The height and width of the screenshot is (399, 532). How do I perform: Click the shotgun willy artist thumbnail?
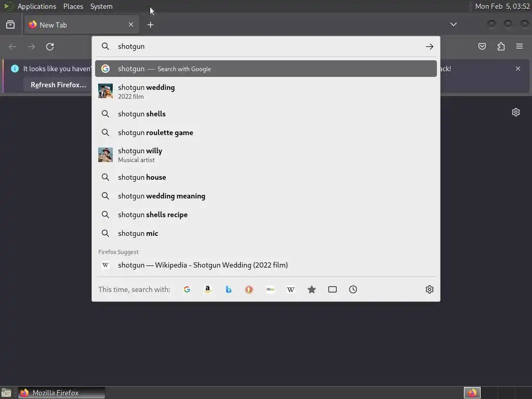[105, 154]
